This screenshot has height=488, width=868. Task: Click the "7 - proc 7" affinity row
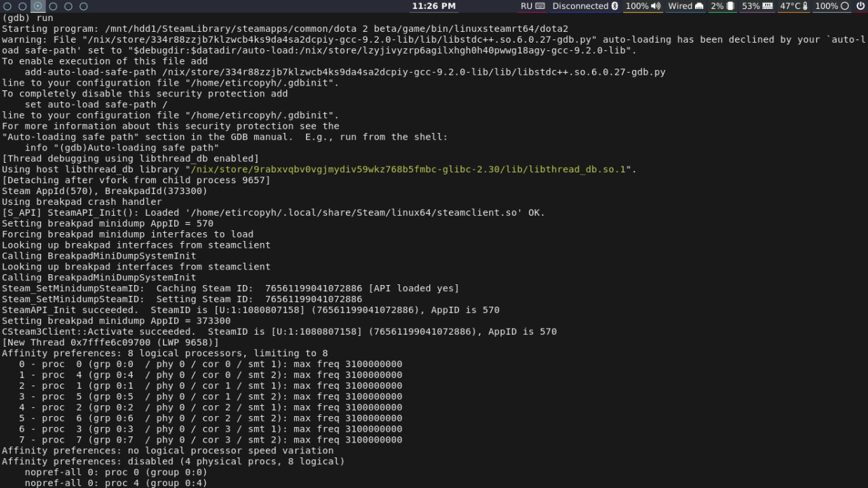coord(210,440)
